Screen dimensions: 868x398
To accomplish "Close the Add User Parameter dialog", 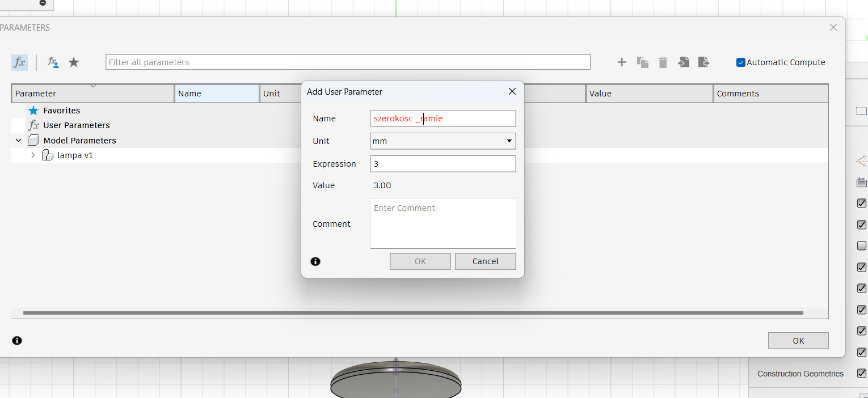I will [512, 91].
